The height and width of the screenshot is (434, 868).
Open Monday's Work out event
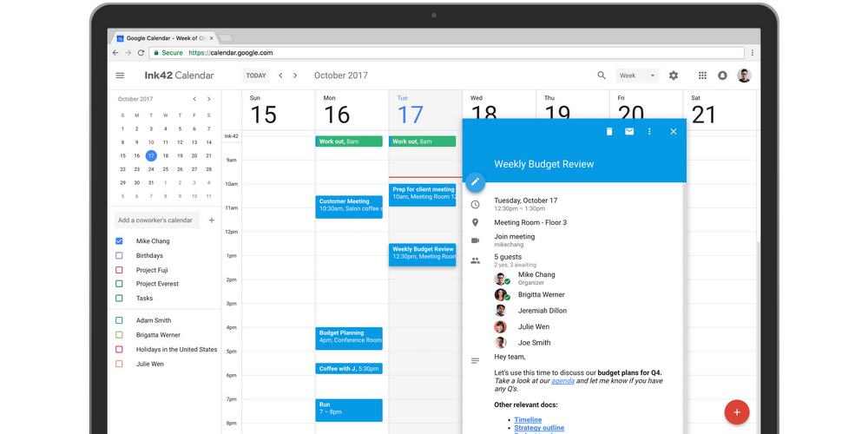coord(349,141)
